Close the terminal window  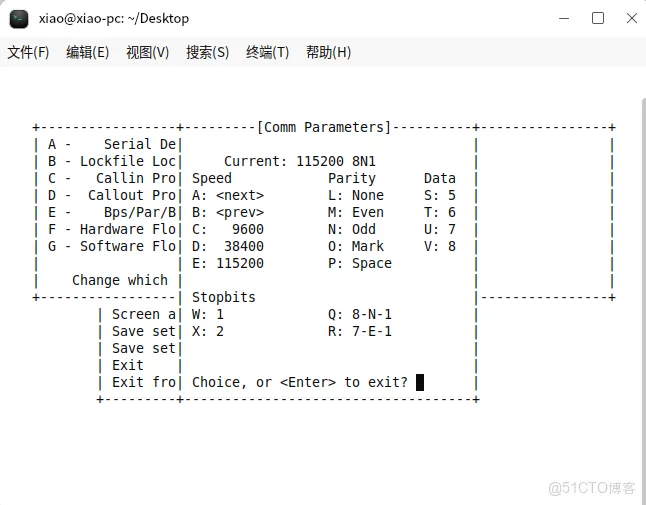coord(630,18)
